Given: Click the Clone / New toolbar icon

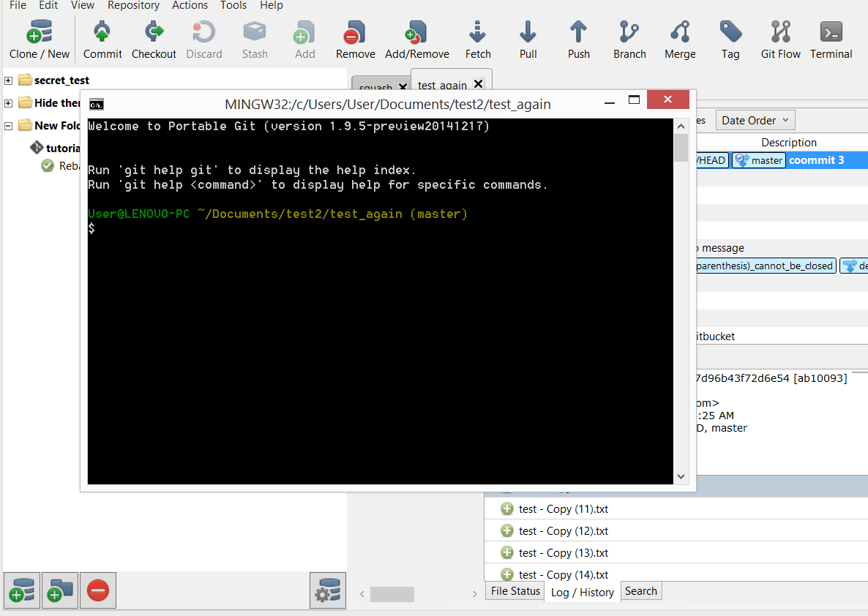Looking at the screenshot, I should [40, 32].
